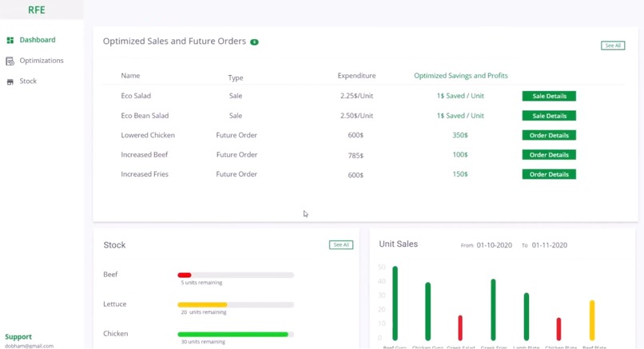The image size is (644, 349).
Task: Open the Optimizations menu item
Action: tap(42, 61)
